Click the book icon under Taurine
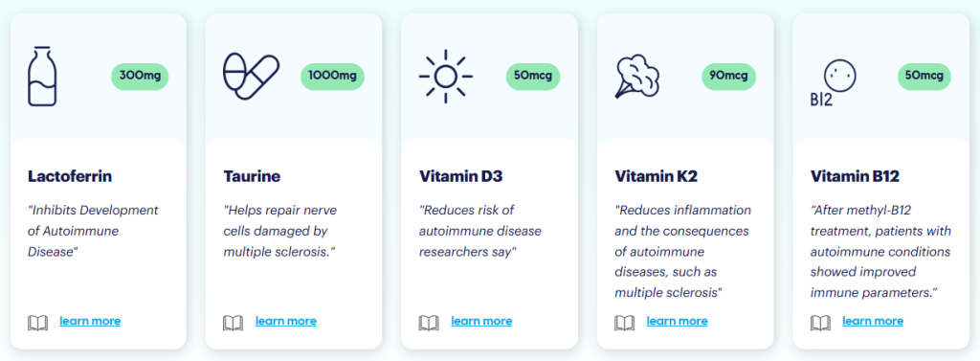This screenshot has height=361, width=980. [234, 323]
